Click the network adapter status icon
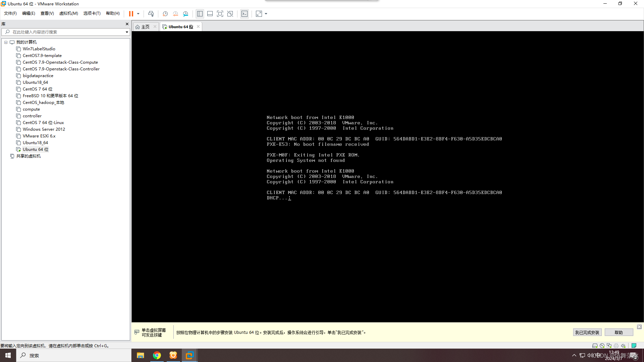 (609, 346)
